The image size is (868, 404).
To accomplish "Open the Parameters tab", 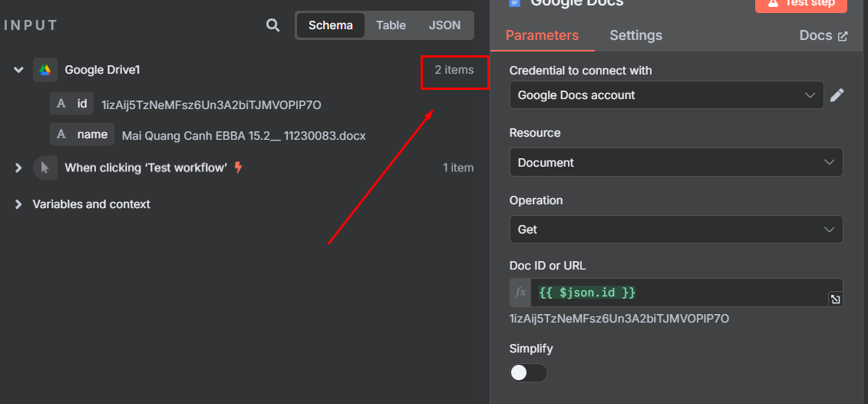I will (x=542, y=35).
